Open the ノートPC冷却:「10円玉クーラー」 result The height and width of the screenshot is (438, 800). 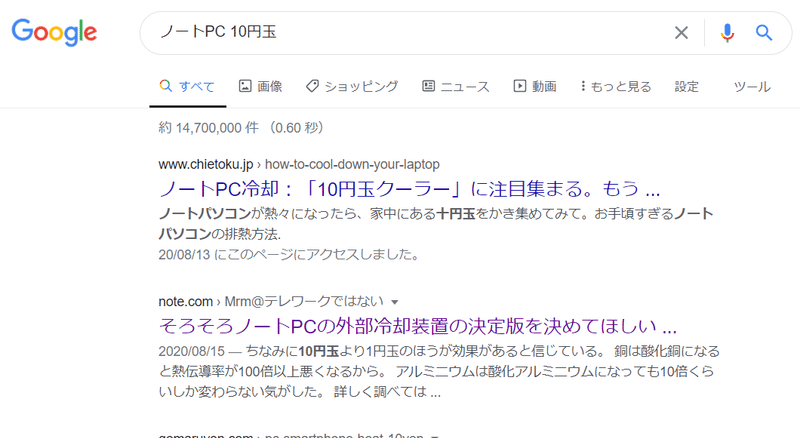(x=409, y=189)
